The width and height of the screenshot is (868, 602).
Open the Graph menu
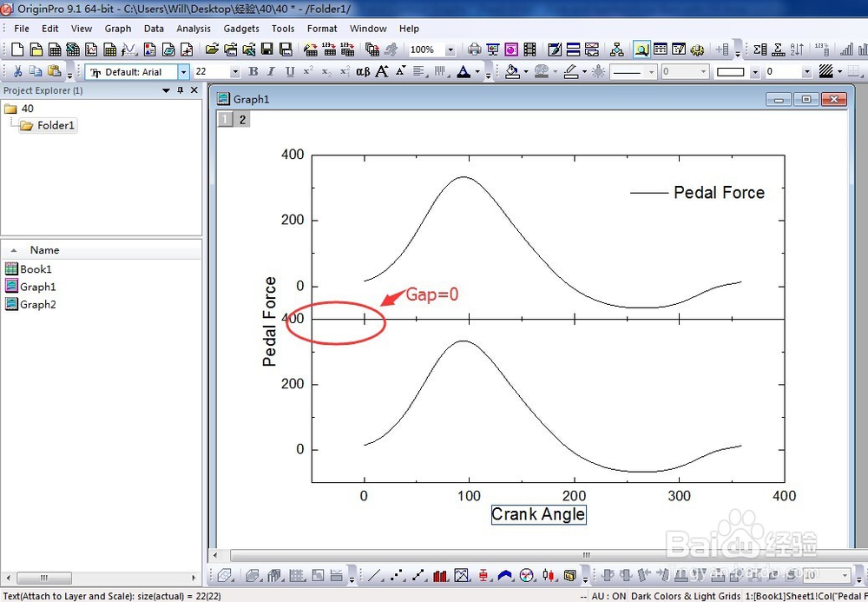[118, 29]
